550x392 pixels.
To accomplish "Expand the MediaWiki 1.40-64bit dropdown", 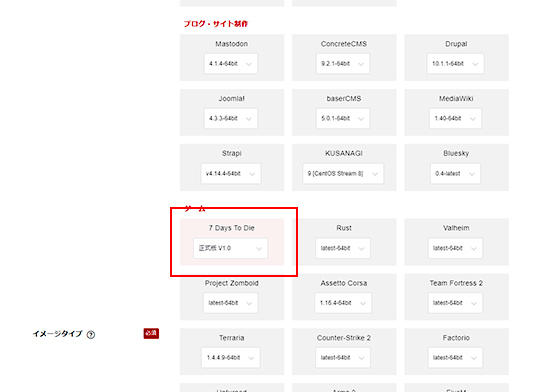I will tap(455, 118).
